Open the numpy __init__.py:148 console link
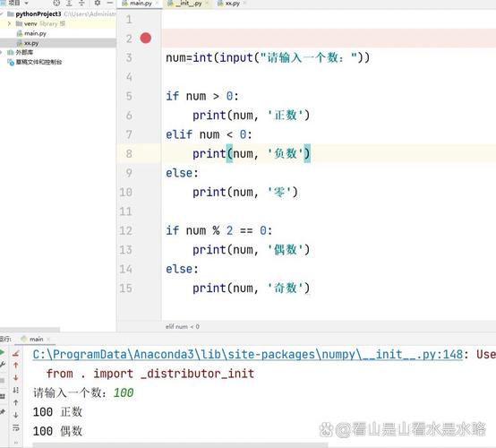The height and width of the screenshot is (448, 496). coord(248,354)
